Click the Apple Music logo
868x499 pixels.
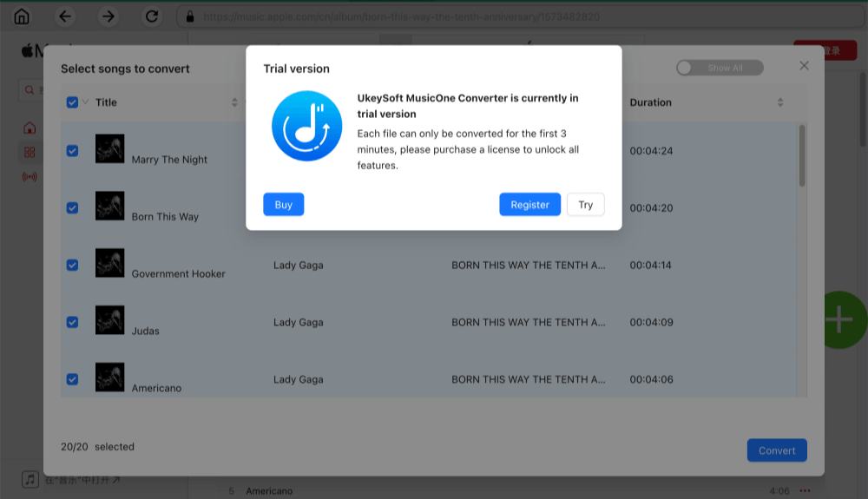(x=32, y=51)
